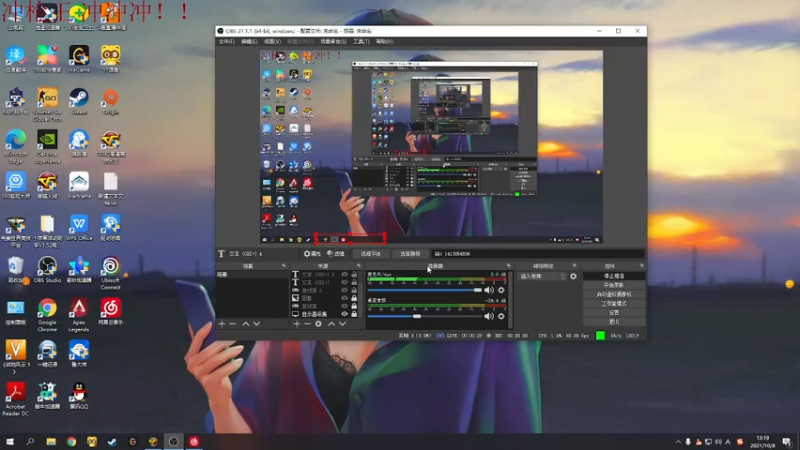The image size is (800, 450).
Task: Open the GeForce Experience desktop shortcut
Action: click(47, 147)
